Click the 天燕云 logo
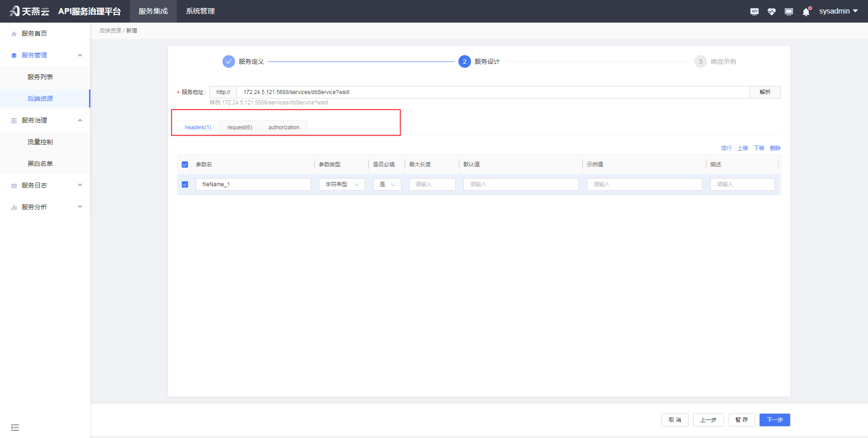Viewport: 868px width, 438px height. [x=28, y=11]
